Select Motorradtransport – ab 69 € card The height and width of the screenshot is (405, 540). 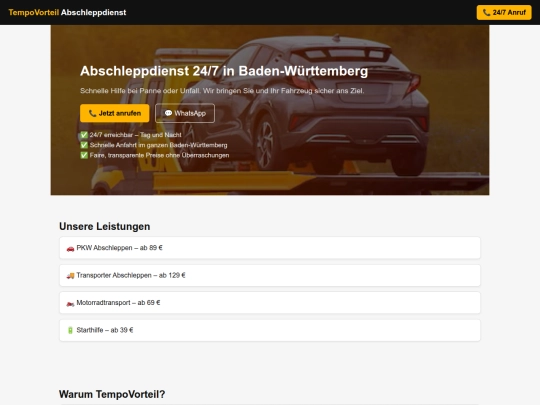click(x=270, y=303)
